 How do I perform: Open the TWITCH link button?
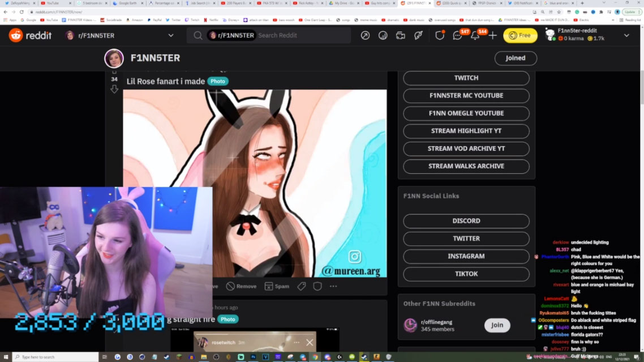pyautogui.click(x=466, y=78)
